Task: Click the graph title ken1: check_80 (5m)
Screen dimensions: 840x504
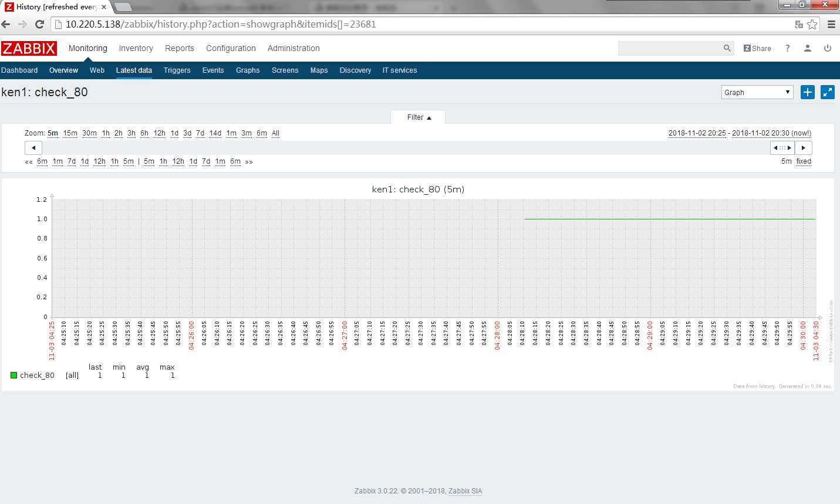Action: (418, 190)
